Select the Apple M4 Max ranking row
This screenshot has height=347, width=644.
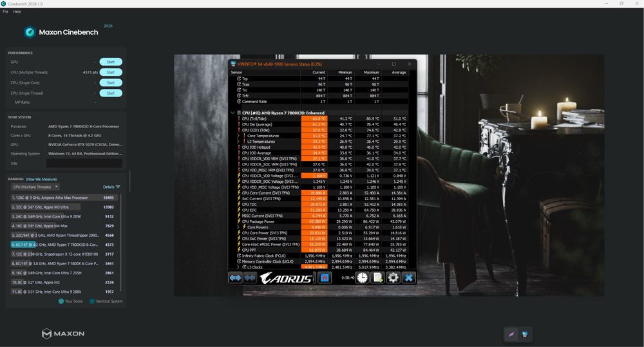point(64,226)
